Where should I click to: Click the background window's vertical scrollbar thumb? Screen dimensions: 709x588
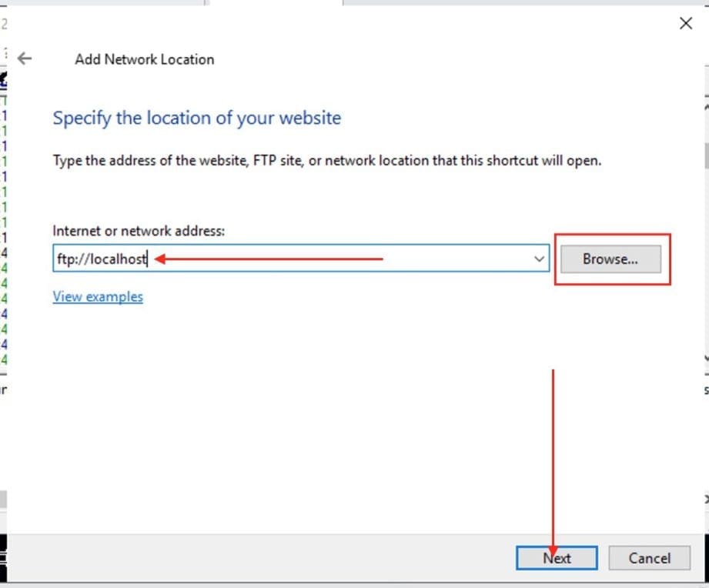point(705,154)
